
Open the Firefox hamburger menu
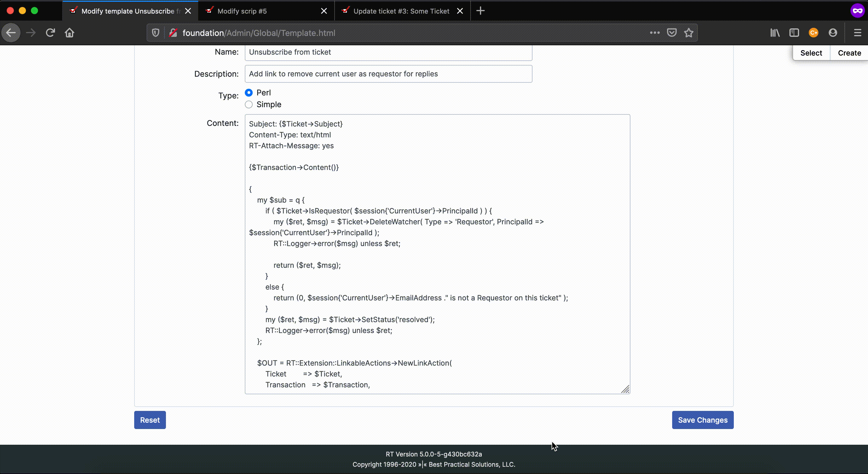pyautogui.click(x=857, y=33)
